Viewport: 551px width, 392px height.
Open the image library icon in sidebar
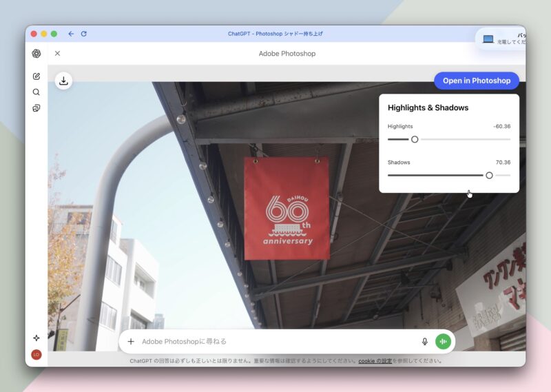(37, 108)
